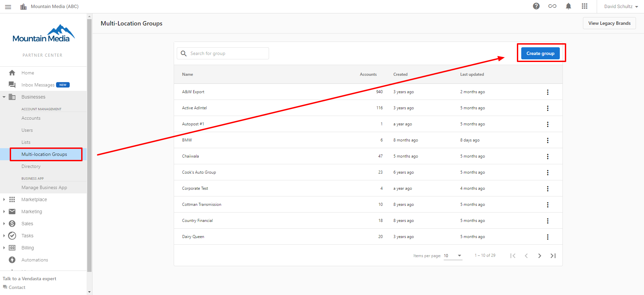Focus the Search for group field
Screen dimensions: 644x295
[223, 53]
